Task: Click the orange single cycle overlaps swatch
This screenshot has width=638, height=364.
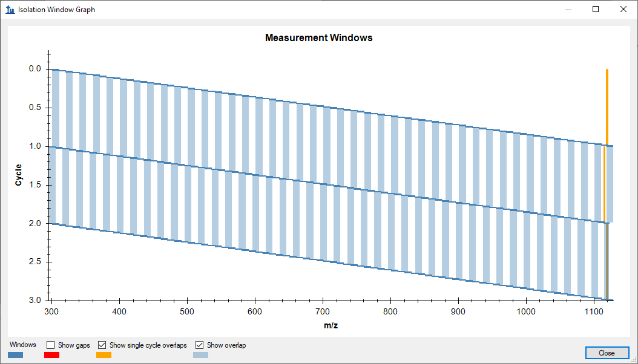Action: pyautogui.click(x=104, y=355)
